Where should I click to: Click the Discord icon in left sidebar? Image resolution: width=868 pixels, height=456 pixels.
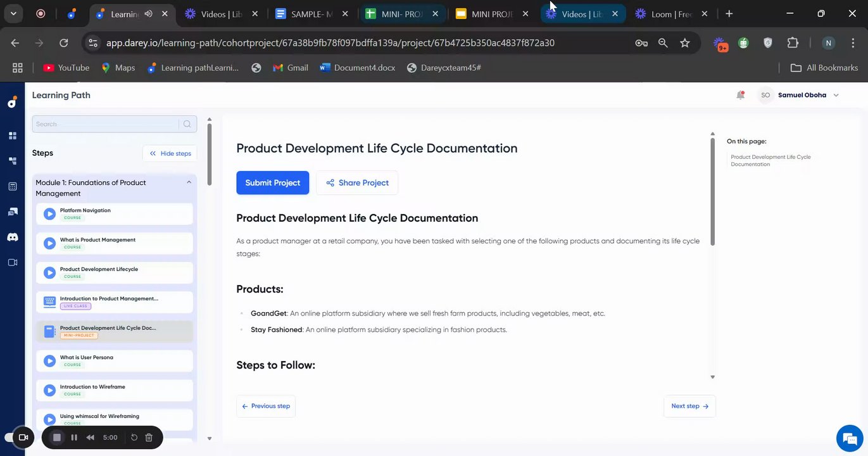click(12, 237)
